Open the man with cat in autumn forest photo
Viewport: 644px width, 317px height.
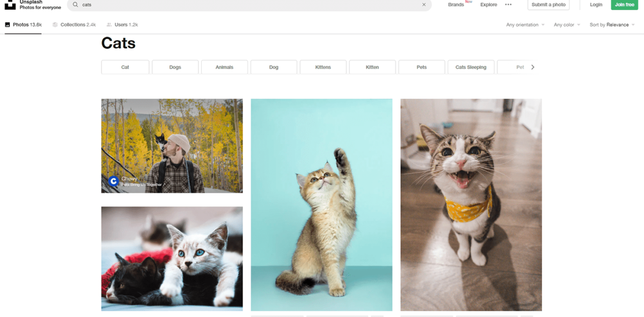172,146
